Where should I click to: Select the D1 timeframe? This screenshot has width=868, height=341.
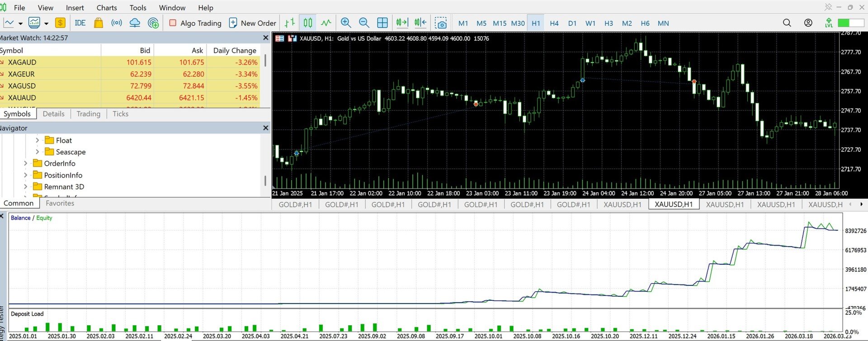(572, 23)
